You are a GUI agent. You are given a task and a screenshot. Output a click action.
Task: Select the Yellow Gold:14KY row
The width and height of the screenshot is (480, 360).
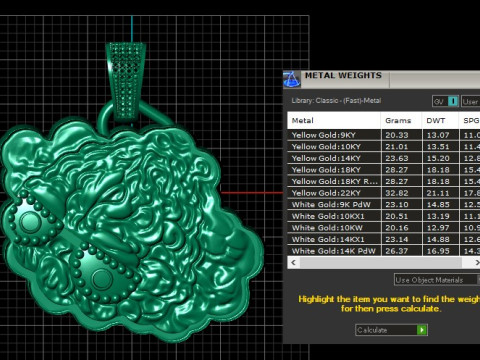click(x=384, y=158)
